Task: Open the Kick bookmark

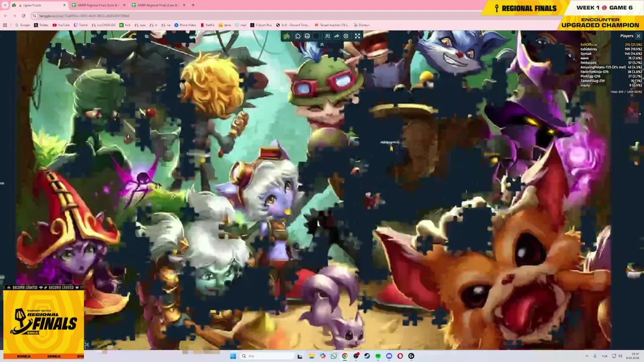Action: [125, 25]
